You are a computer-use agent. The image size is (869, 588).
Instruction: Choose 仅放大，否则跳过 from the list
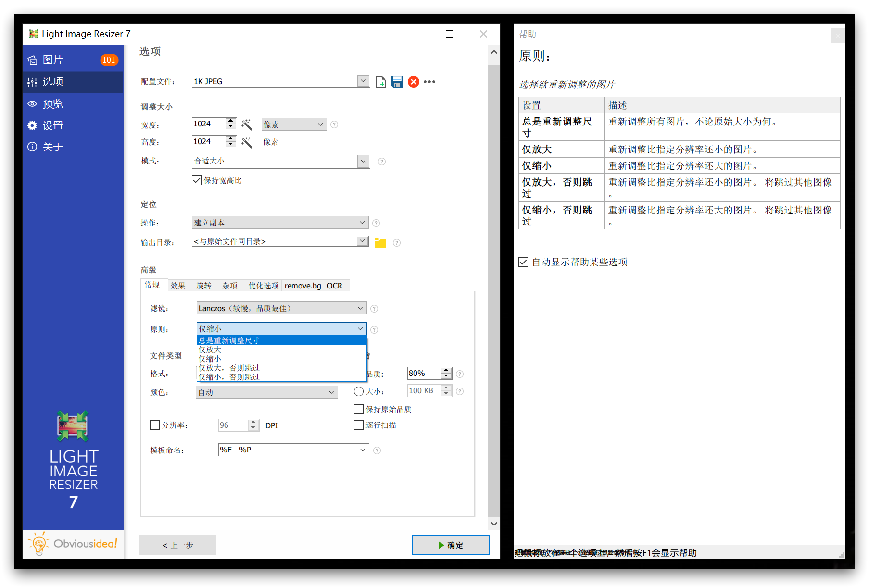[x=229, y=368]
